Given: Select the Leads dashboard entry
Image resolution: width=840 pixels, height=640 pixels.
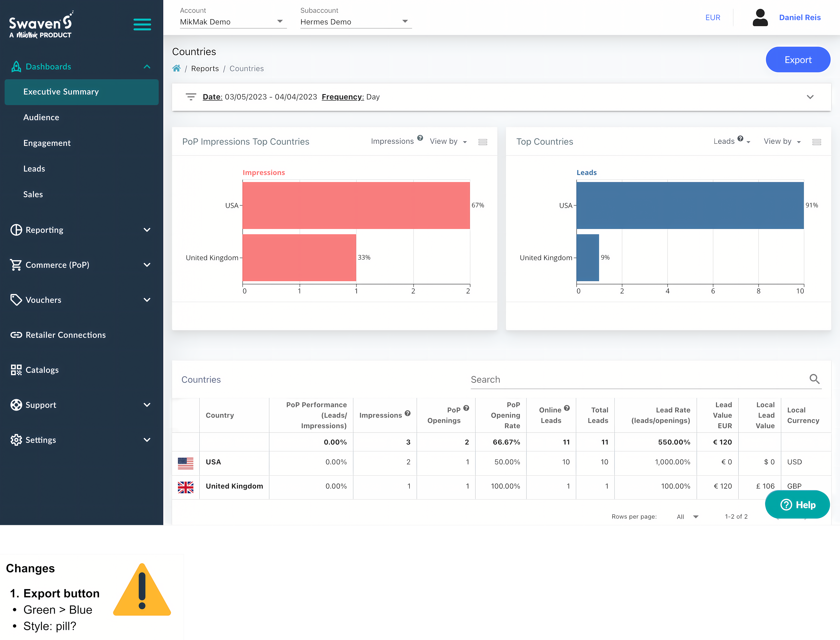Looking at the screenshot, I should pyautogui.click(x=34, y=168).
